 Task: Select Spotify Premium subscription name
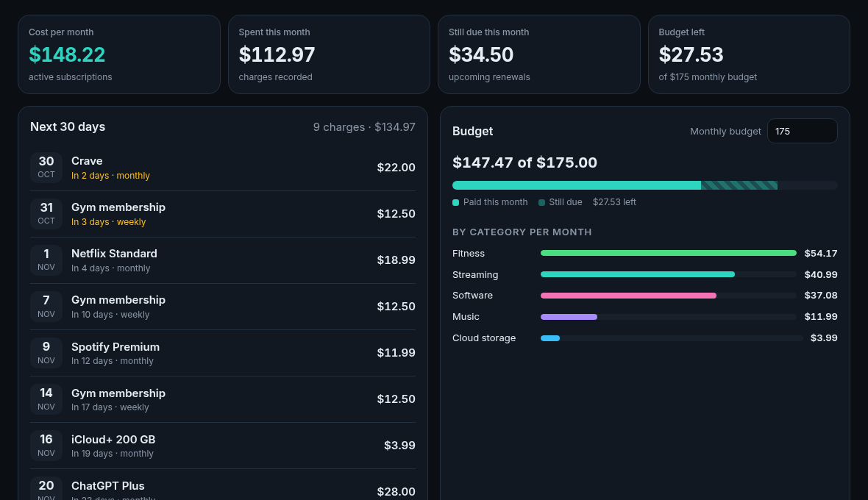pos(115,347)
